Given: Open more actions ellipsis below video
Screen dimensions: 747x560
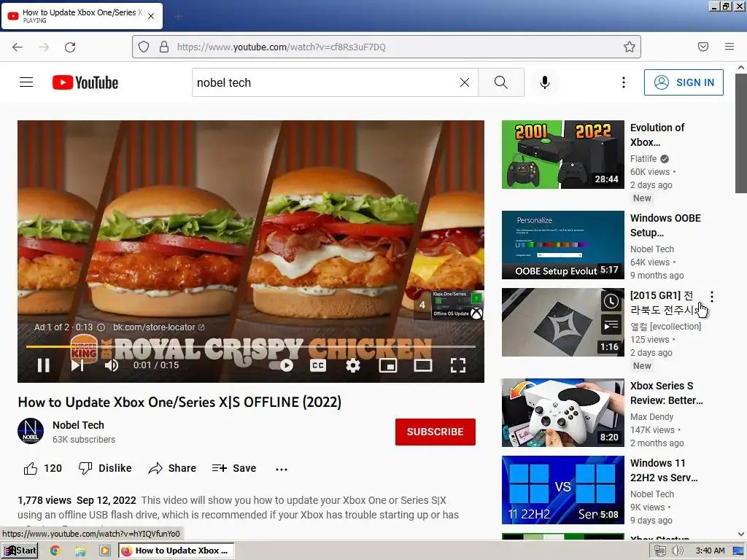Looking at the screenshot, I should [x=282, y=469].
